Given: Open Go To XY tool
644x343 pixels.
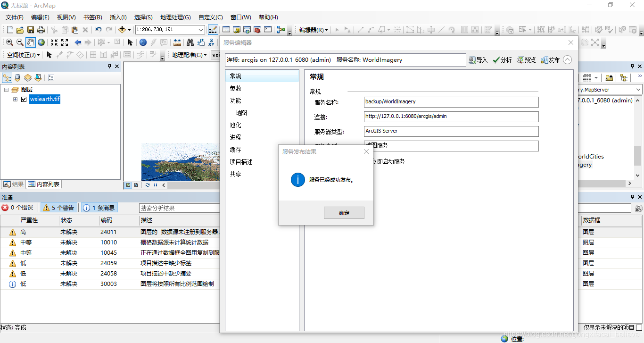Looking at the screenshot, I should click(211, 42).
